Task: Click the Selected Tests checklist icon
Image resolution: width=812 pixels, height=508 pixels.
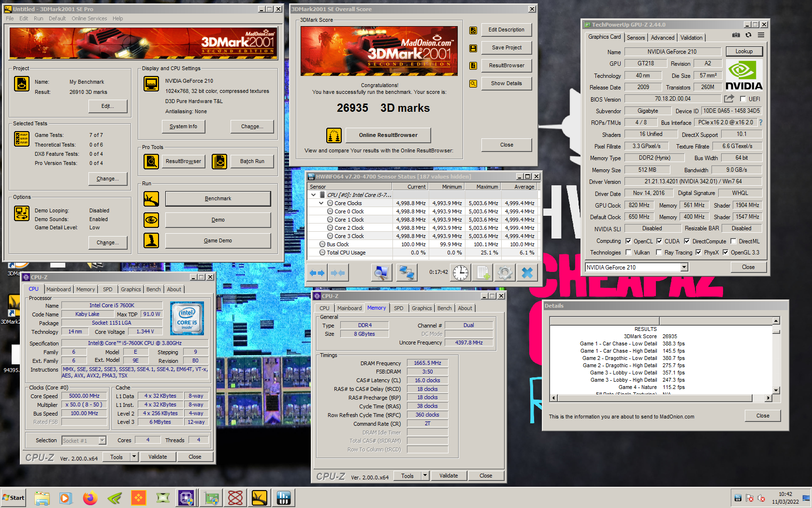Action: click(x=22, y=139)
